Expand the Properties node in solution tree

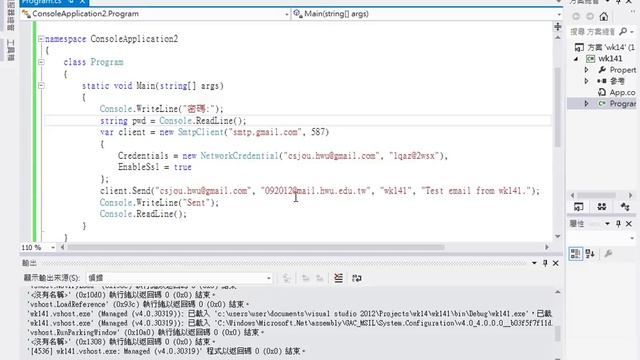tap(587, 70)
